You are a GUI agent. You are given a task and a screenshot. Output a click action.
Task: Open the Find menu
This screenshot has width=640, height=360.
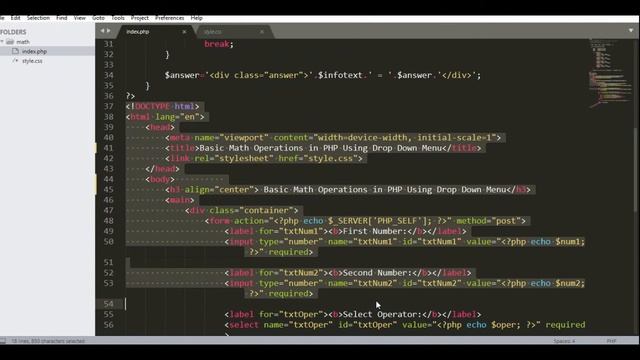tap(62, 18)
